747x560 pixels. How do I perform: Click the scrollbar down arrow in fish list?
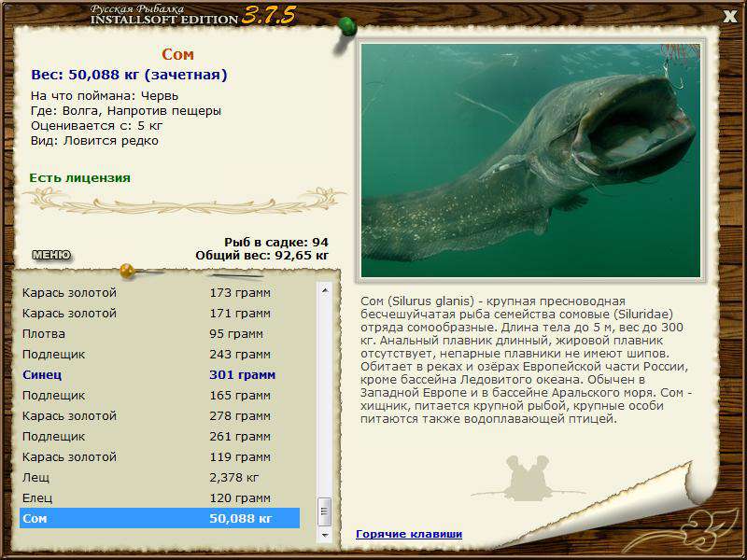pos(325,535)
